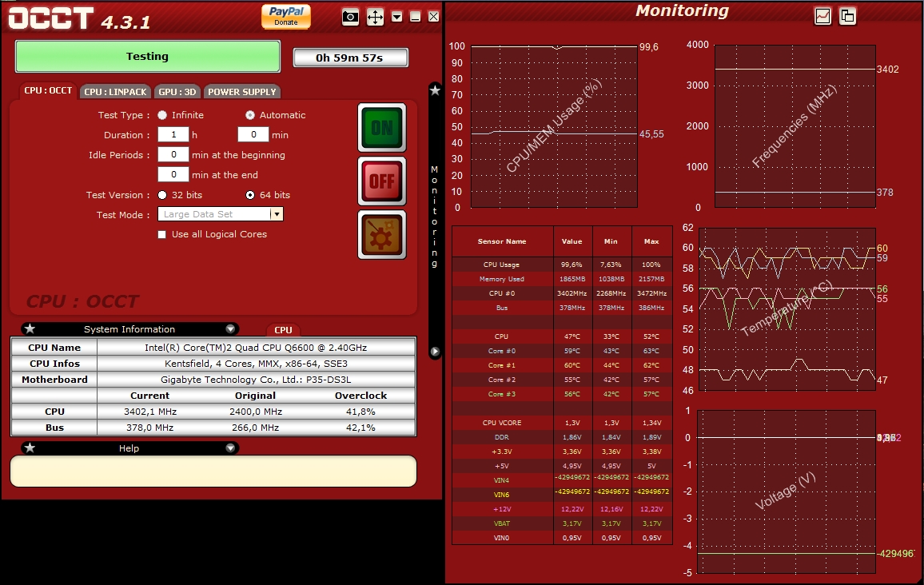
Task: Click the camera screenshot icon
Action: [x=350, y=17]
